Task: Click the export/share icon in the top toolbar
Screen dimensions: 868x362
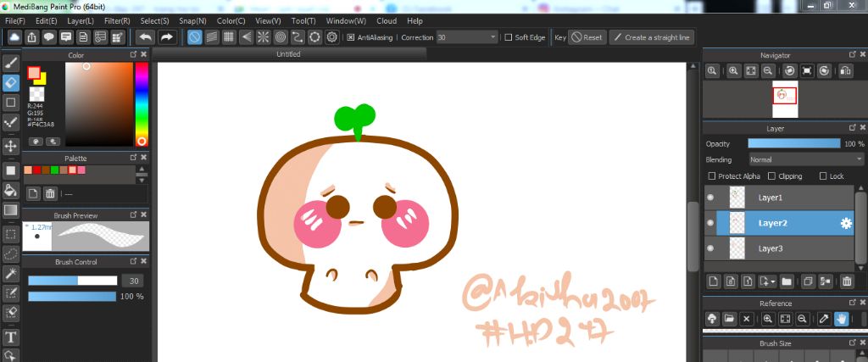Action: click(31, 37)
